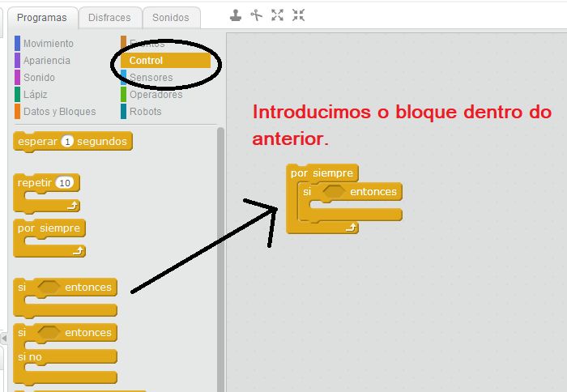Click the shrink sprite icon
The image size is (567, 392).
coord(299,15)
